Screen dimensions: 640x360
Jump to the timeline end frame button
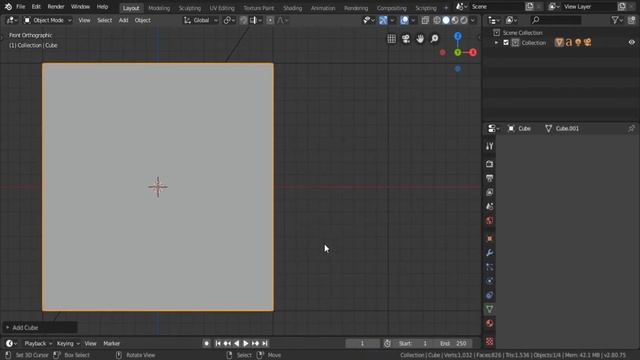click(x=265, y=344)
